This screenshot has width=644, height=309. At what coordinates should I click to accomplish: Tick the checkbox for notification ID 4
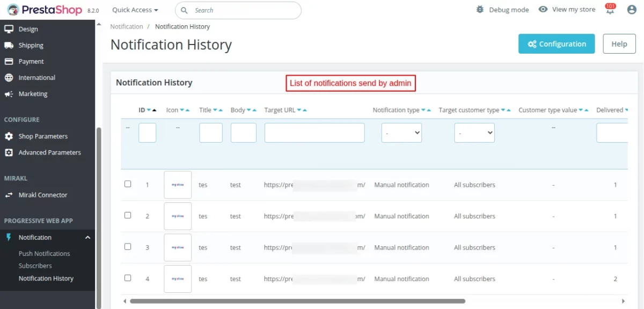(x=128, y=278)
